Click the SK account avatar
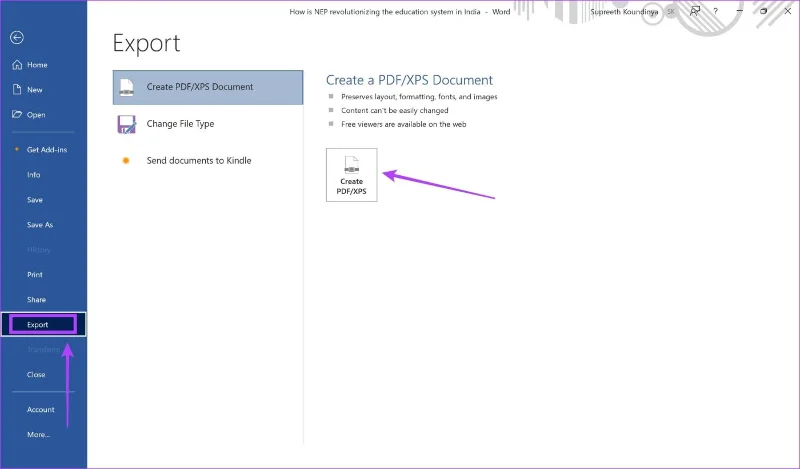The width and height of the screenshot is (800, 469). 670,11
